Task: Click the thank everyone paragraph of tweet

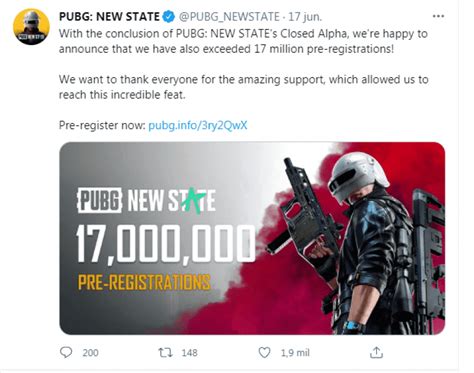Action: (x=244, y=87)
